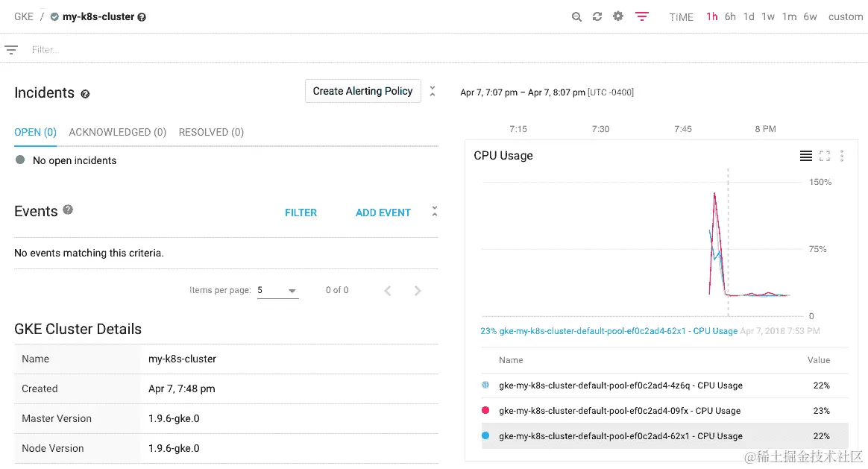Click the blue swatch for node 62x1
868x469 pixels.
coord(485,435)
